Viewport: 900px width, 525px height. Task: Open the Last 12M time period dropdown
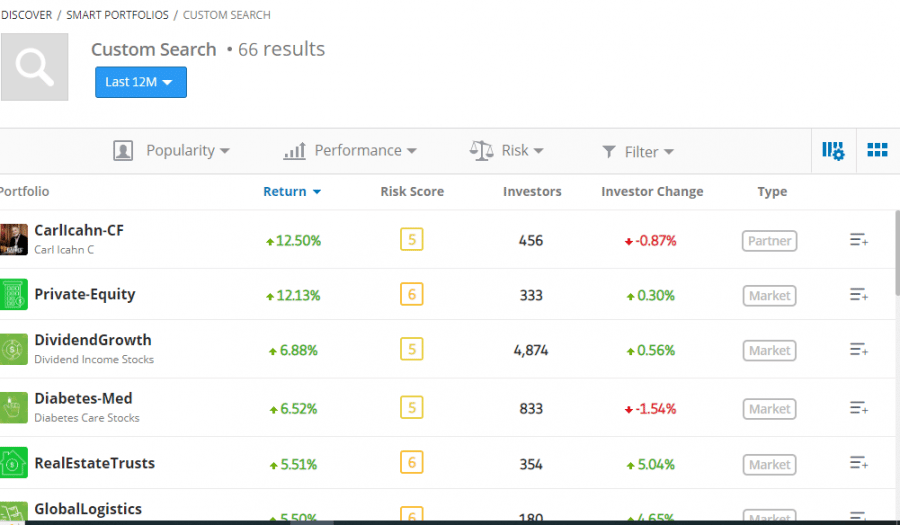pyautogui.click(x=140, y=82)
